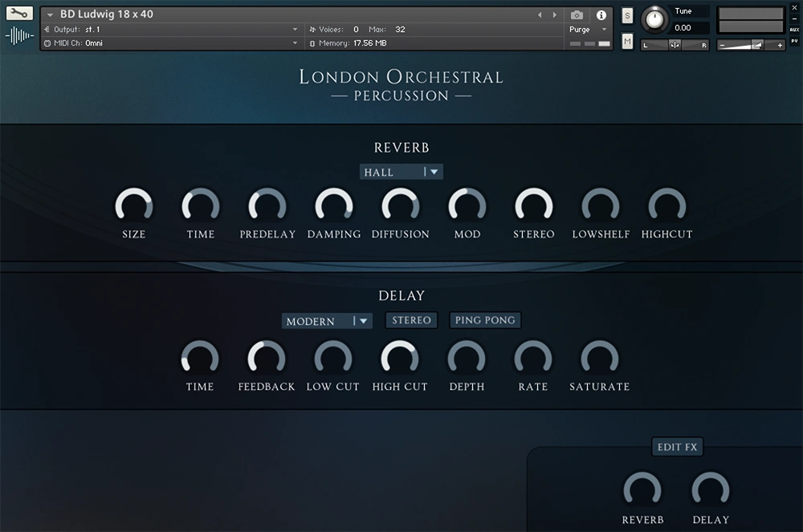The height and width of the screenshot is (532, 803).
Task: Go to next instrument arrow
Action: [555, 14]
